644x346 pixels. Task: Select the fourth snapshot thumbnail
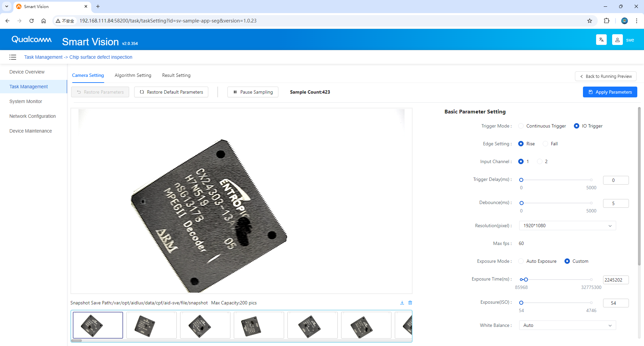pos(259,325)
